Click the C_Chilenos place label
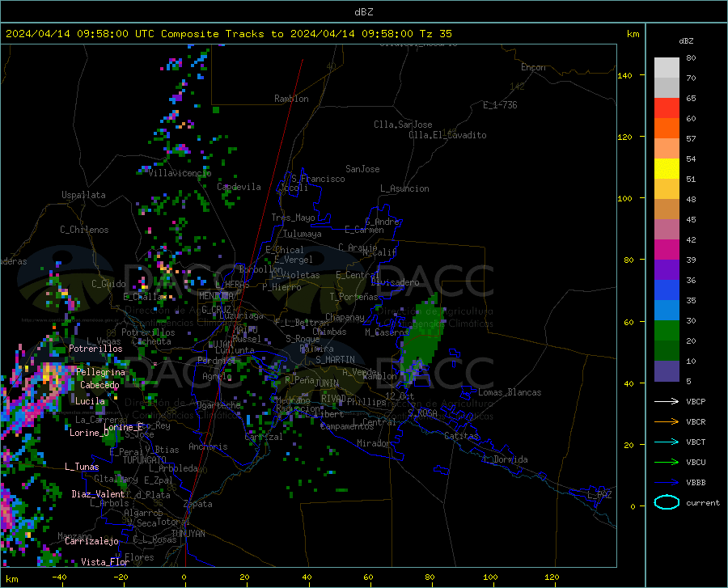728x588 pixels. pos(84,230)
